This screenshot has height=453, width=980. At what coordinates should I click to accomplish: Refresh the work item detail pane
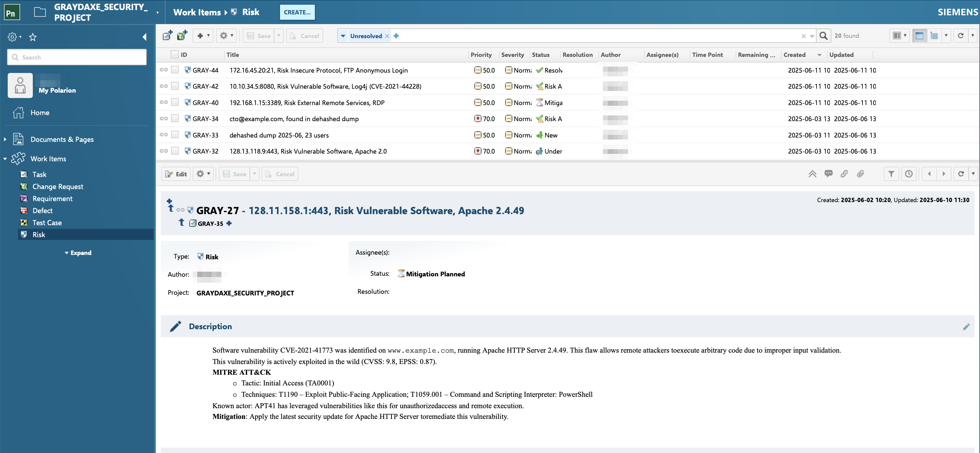click(961, 174)
